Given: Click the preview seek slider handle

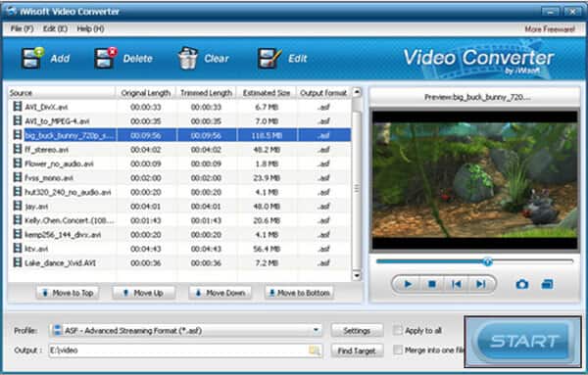Looking at the screenshot, I should 487,261.
